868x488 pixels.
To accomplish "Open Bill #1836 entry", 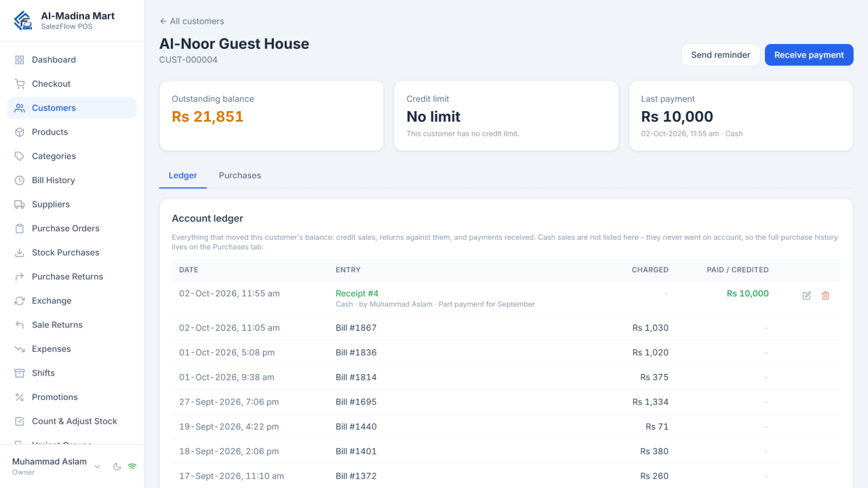I will 356,352.
